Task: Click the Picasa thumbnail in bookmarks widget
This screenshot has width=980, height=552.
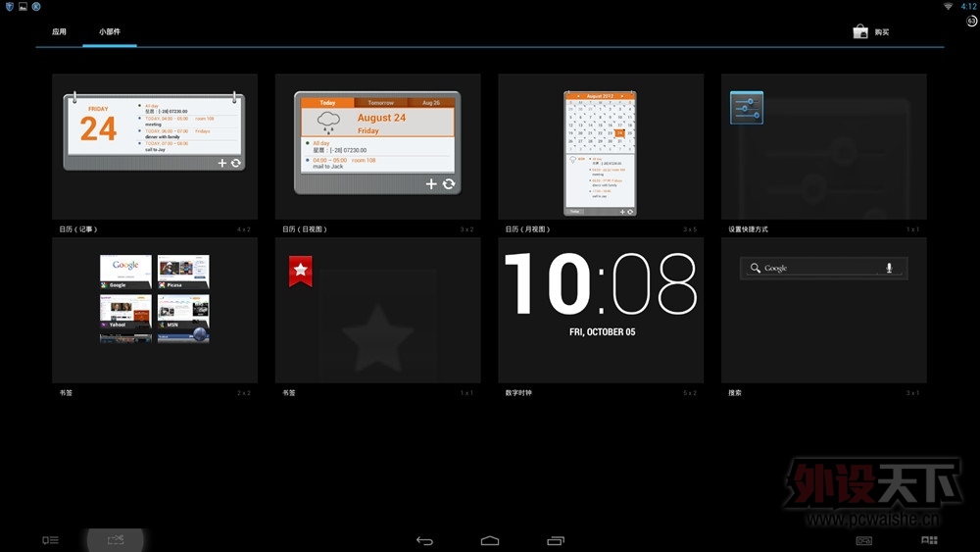Action: click(x=184, y=272)
